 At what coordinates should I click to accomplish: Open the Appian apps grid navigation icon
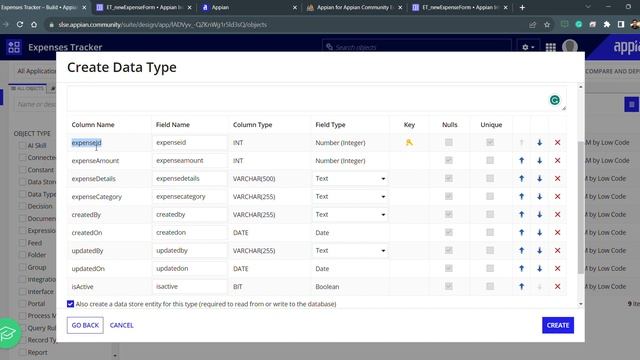click(x=551, y=47)
